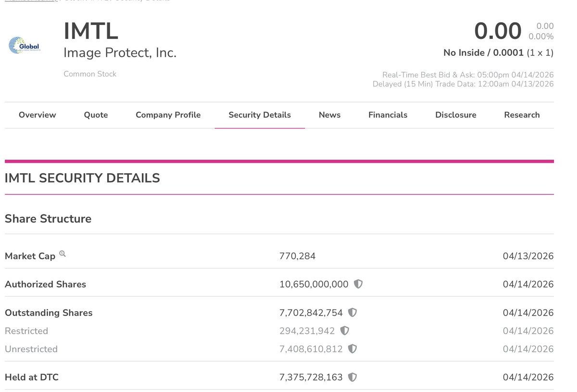The image size is (577, 392).
Task: Switch to the Quote tab
Action: (96, 115)
